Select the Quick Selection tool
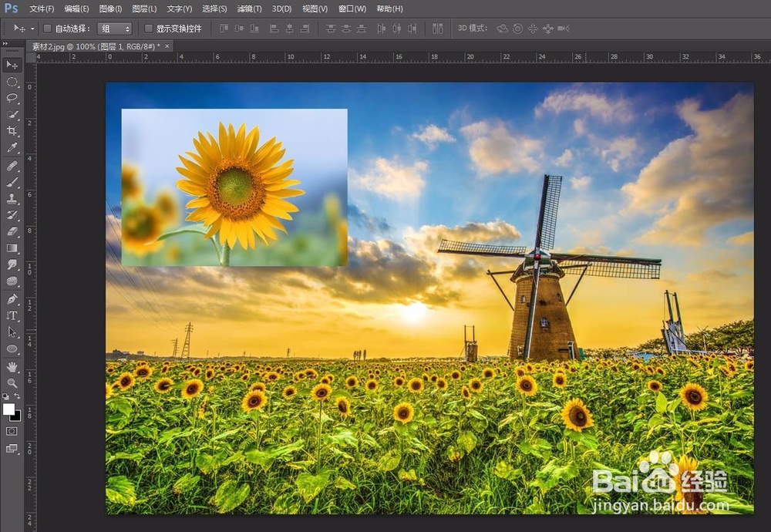771x532 pixels. tap(12, 115)
